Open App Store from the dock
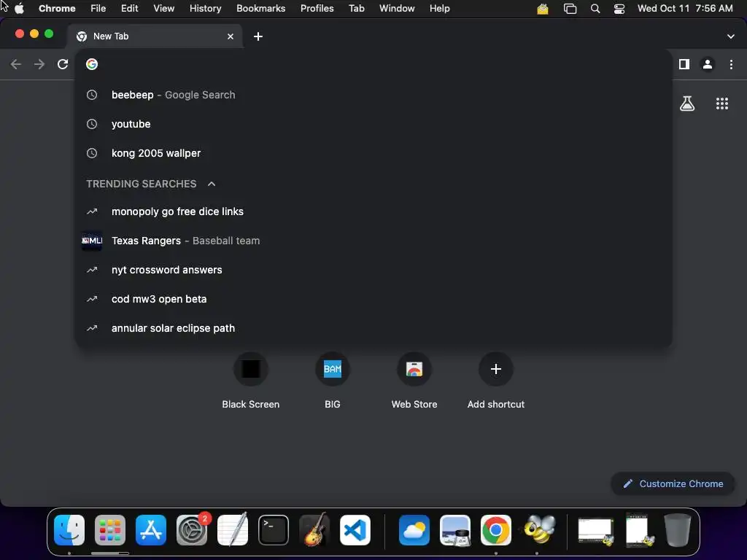The width and height of the screenshot is (747, 560). click(x=151, y=530)
